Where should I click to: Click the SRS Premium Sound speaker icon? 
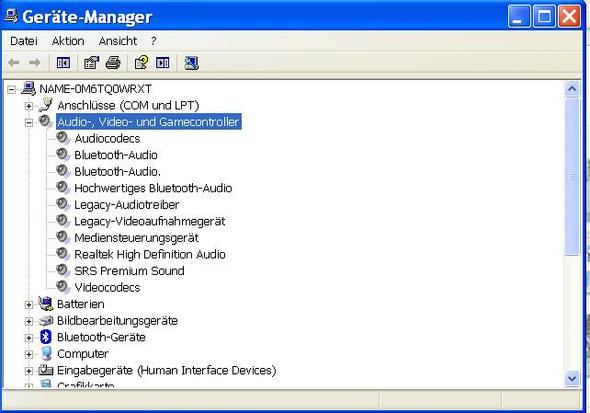(63, 270)
